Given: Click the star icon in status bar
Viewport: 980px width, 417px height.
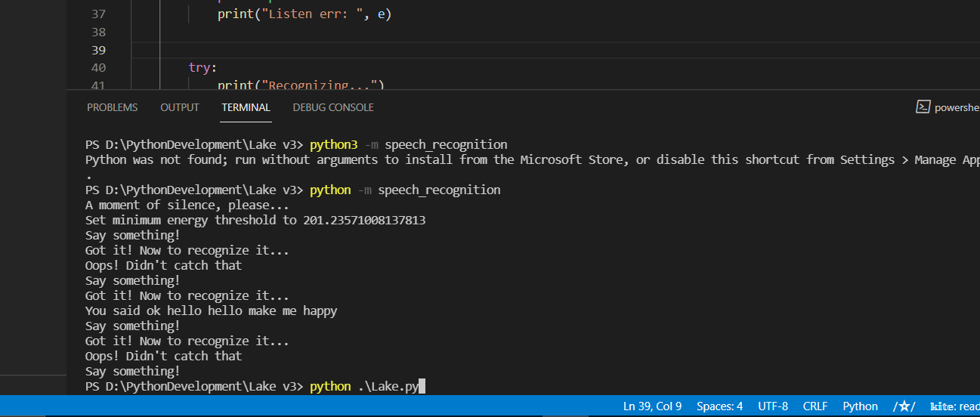Looking at the screenshot, I should pyautogui.click(x=904, y=406).
